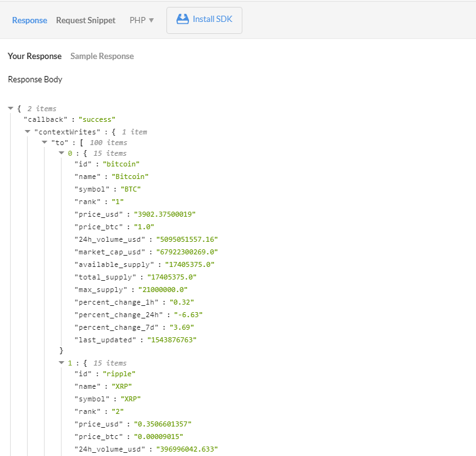Click the percent_change_7d value "3.69"
The height and width of the screenshot is (456, 476).
[x=181, y=328]
